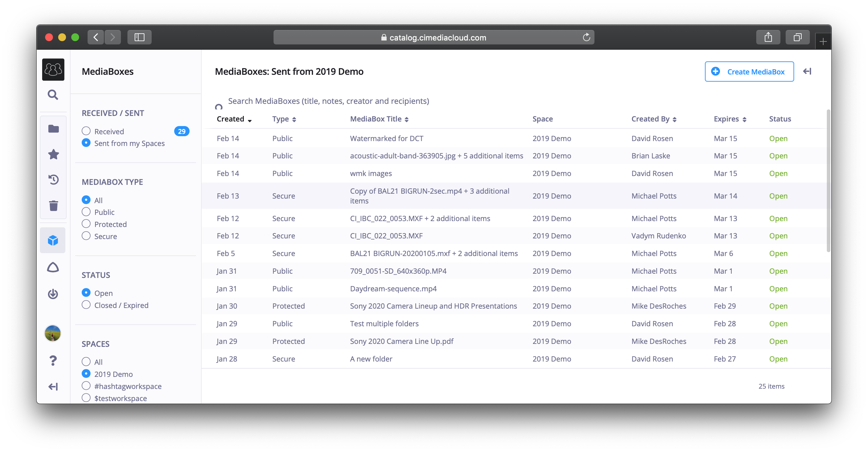Select the MediaBoxes cube icon
Image resolution: width=868 pixels, height=452 pixels.
(53, 240)
